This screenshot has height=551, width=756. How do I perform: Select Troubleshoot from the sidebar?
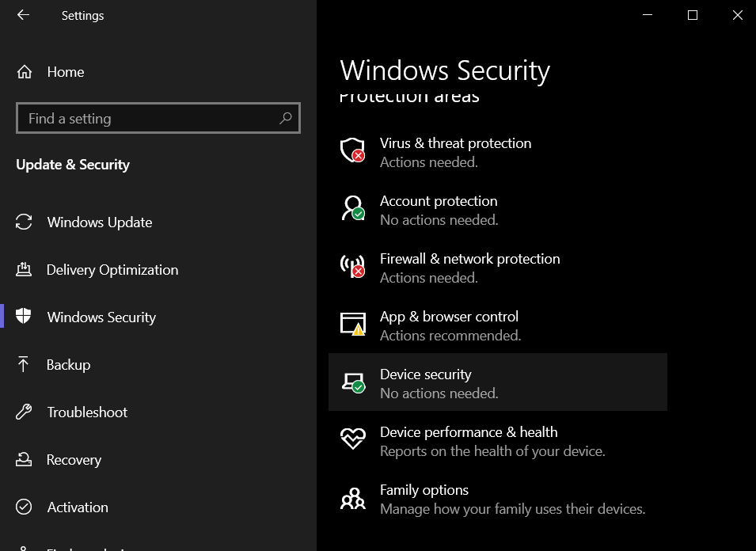pyautogui.click(x=87, y=412)
